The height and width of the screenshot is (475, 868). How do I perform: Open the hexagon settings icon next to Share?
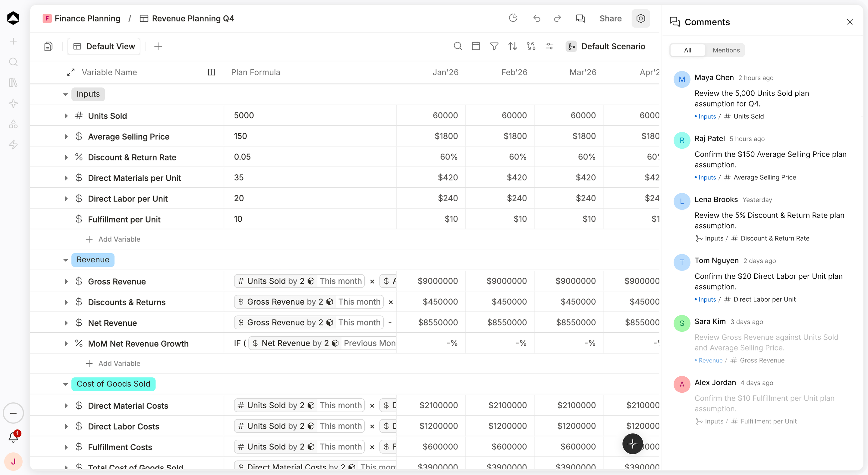[640, 18]
